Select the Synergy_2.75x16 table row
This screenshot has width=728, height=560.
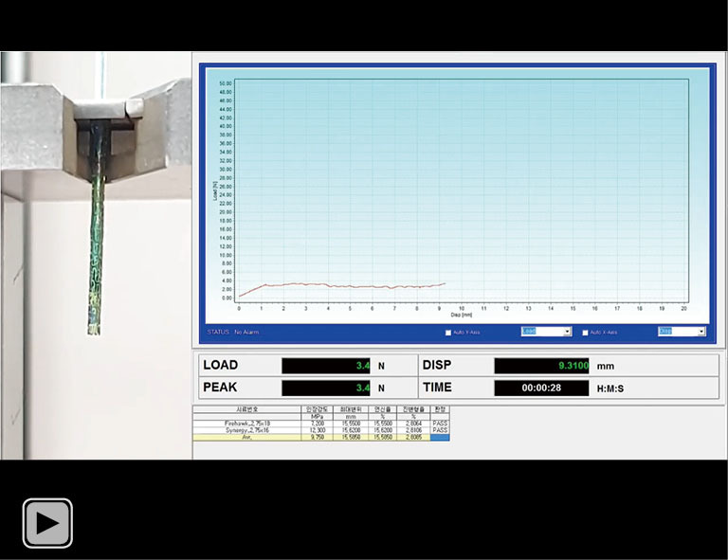pos(246,430)
